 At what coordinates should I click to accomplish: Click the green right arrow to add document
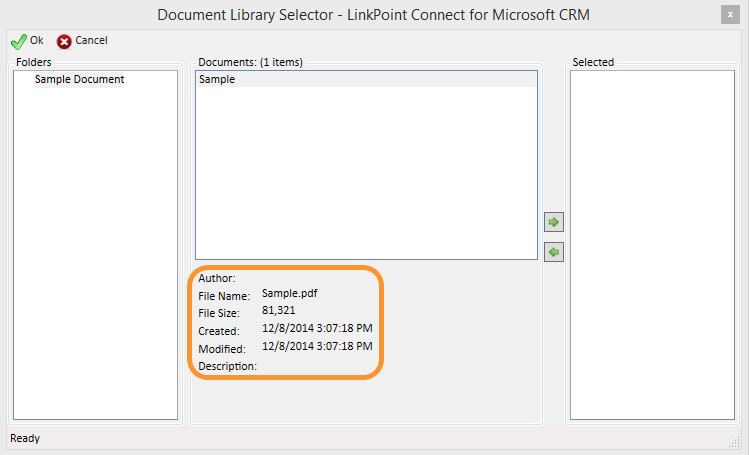(x=554, y=221)
